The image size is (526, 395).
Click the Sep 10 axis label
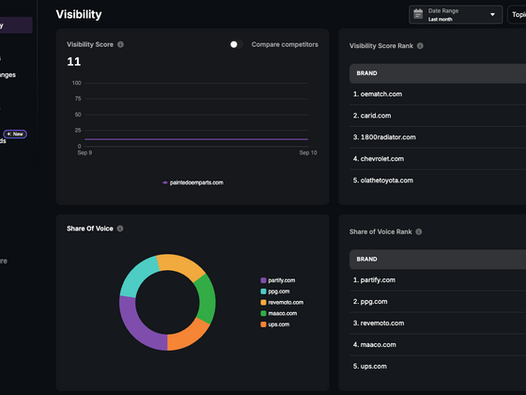[308, 153]
